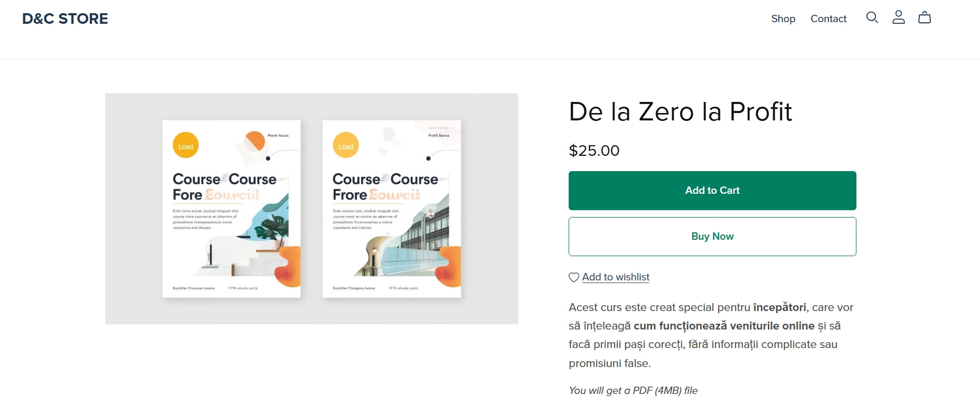Open the Contact page

(828, 18)
